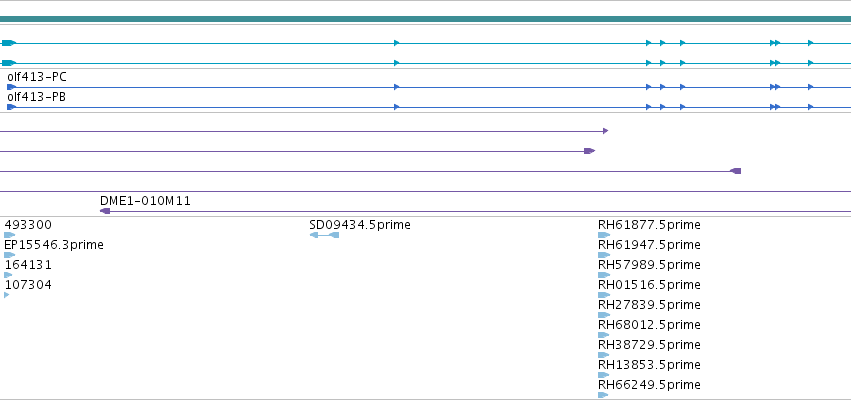Click first exon of top teal transcript
The height and width of the screenshot is (400, 851).
9,43
